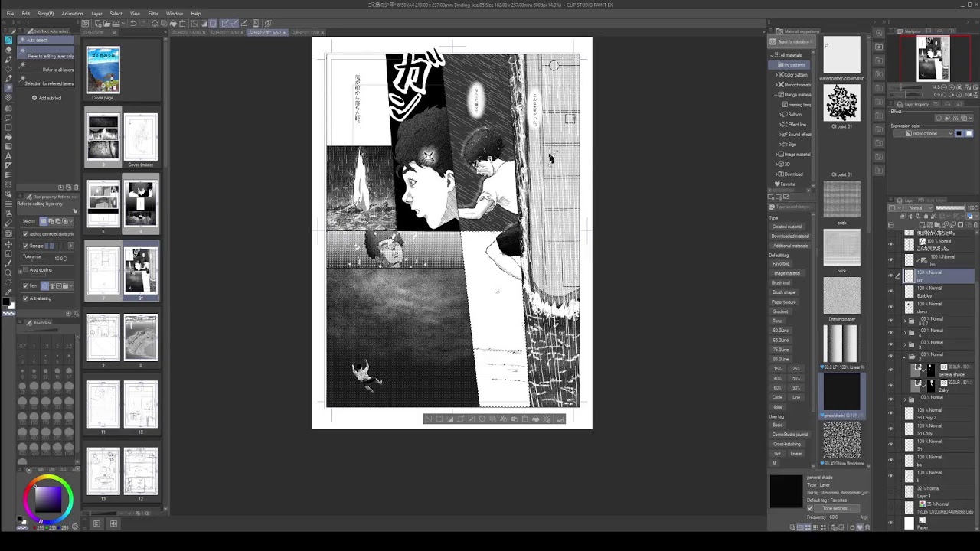This screenshot has width=980, height=551.
Task: Click the Redo arrow in command bar
Action: coord(142,23)
